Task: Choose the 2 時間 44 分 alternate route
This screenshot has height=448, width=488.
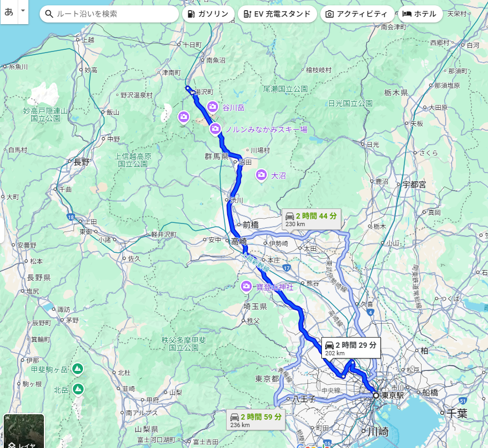Action: pos(312,220)
